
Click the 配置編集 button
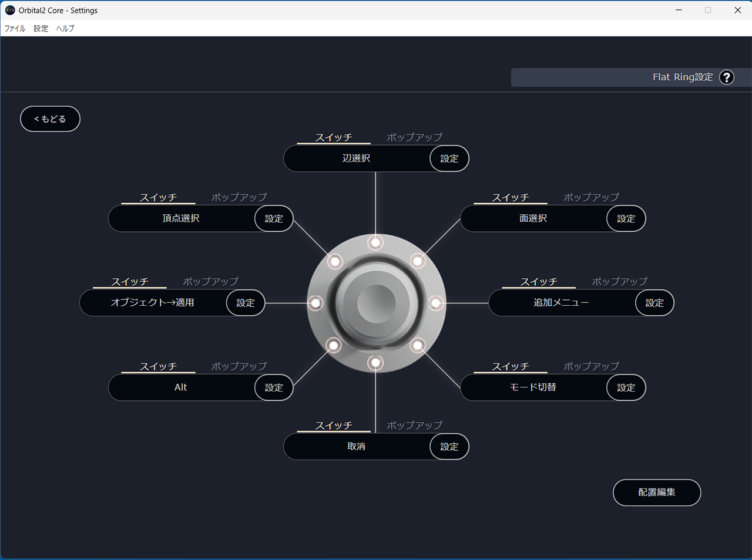click(656, 492)
